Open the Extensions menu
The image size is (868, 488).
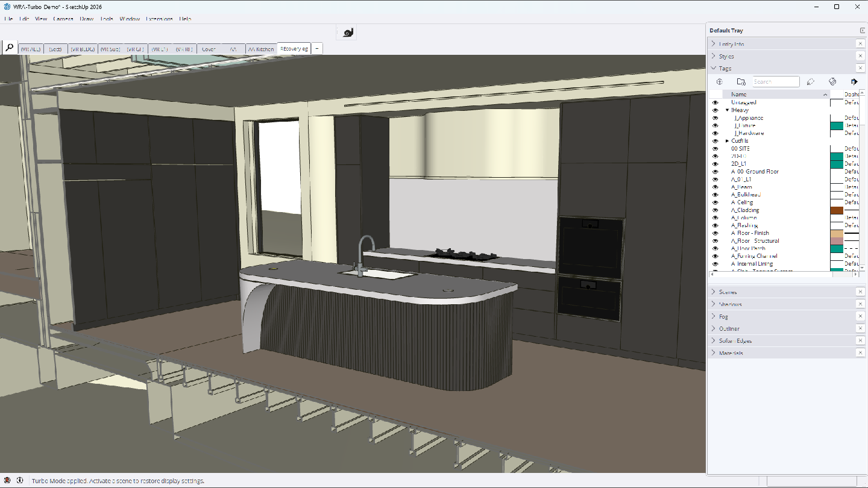[x=159, y=19]
